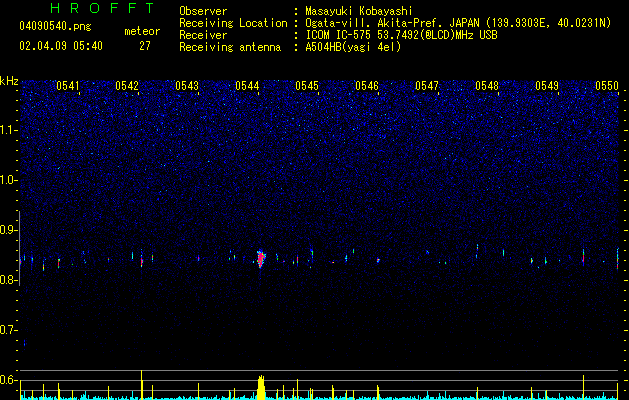The height and width of the screenshot is (400, 629).
Task: Click the 0549 time marker
Action: 547,86
